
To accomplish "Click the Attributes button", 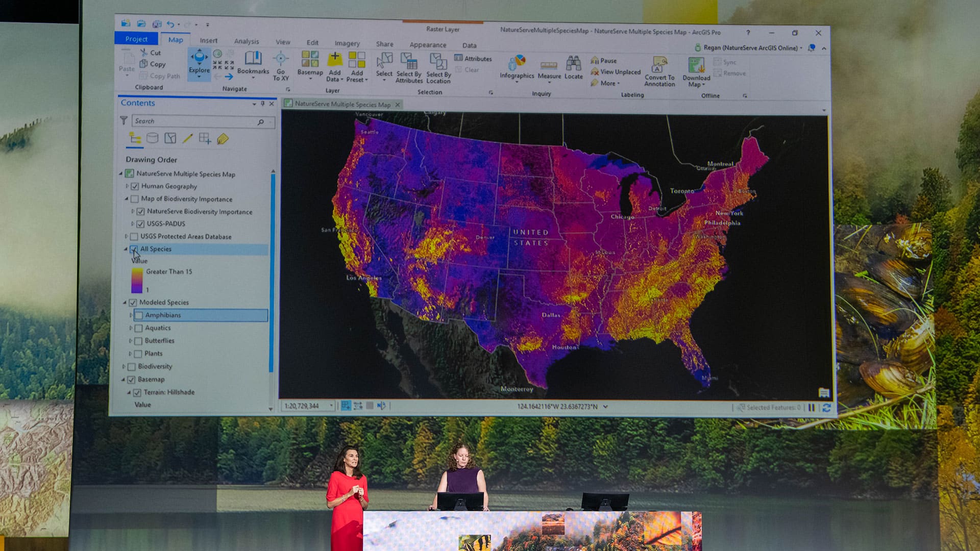I will tap(473, 59).
